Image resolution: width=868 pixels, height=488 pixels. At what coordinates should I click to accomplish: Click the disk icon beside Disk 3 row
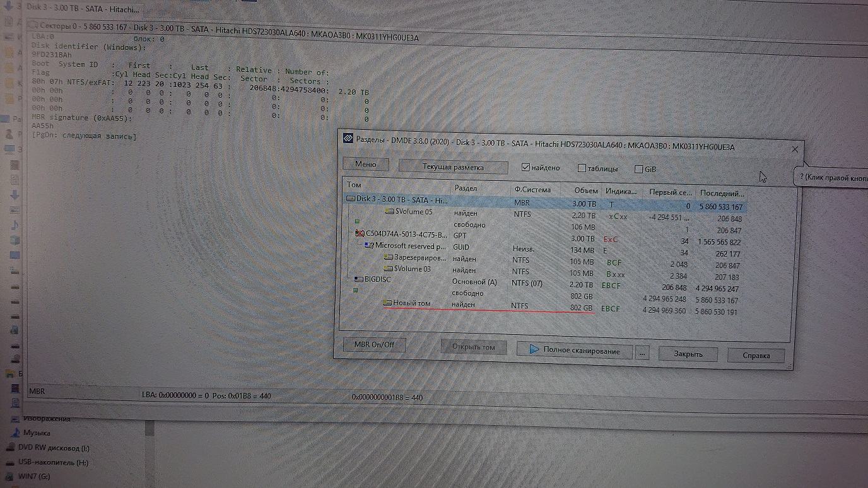click(x=351, y=199)
